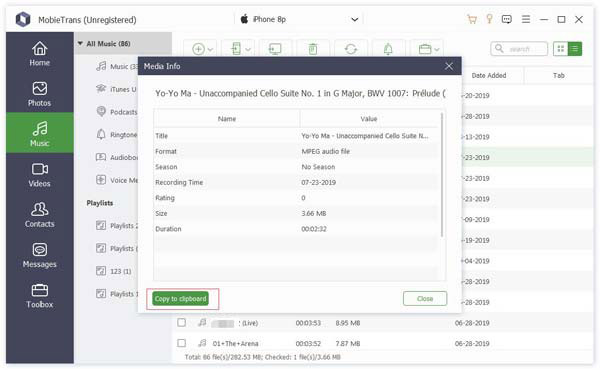Sort by the Date Added column
600x370 pixels.
coord(489,75)
